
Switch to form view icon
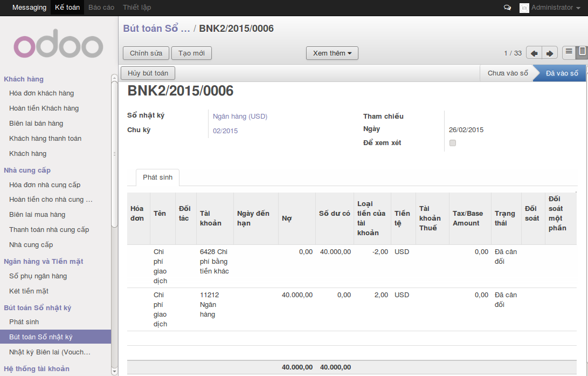click(x=582, y=52)
